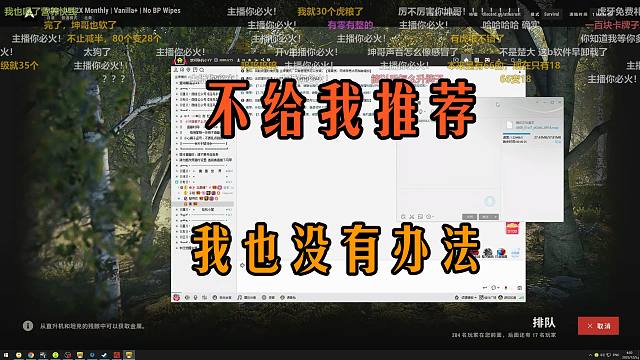The width and height of the screenshot is (640, 360).
Task: Click the red 取消 cancel queue button
Action: 598,326
